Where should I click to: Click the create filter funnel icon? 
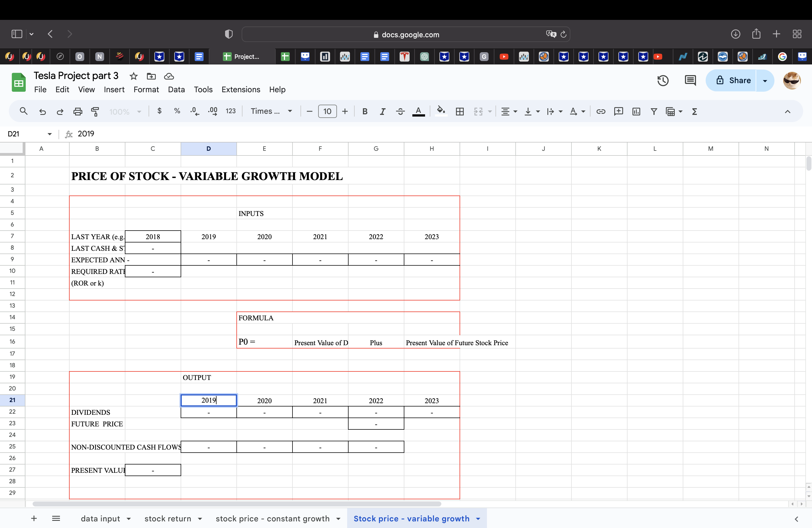[x=654, y=112]
